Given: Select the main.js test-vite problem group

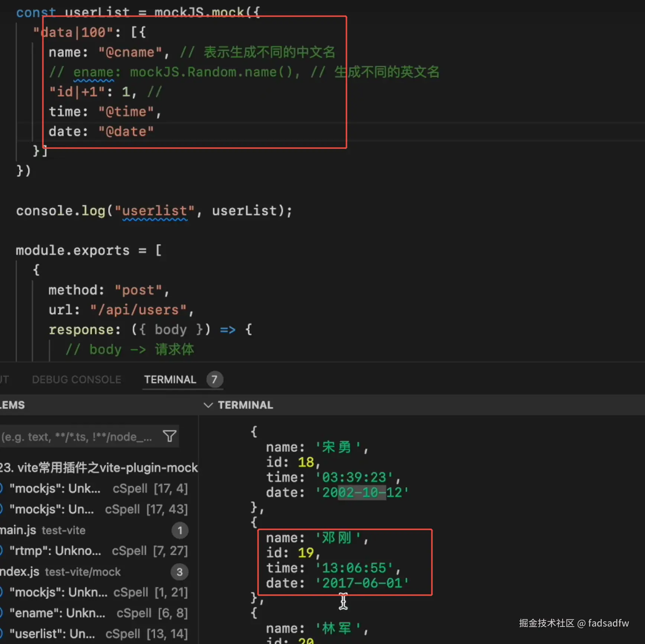Looking at the screenshot, I should coord(43,530).
